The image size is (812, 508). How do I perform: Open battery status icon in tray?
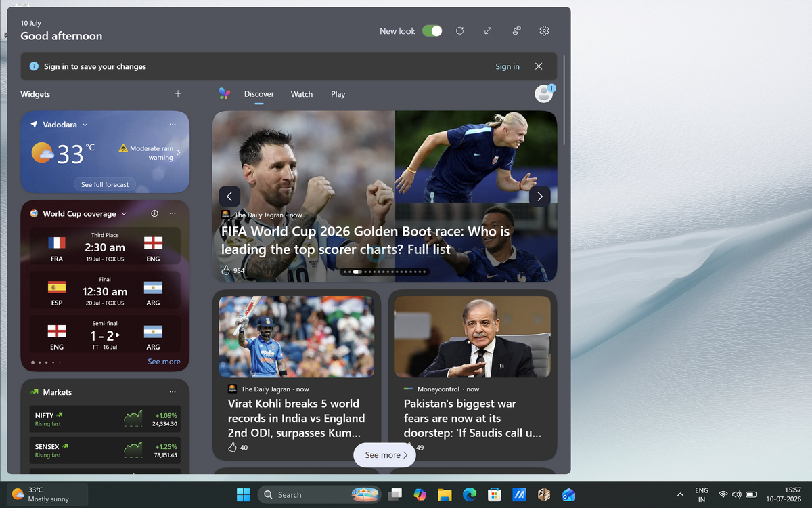click(751, 494)
